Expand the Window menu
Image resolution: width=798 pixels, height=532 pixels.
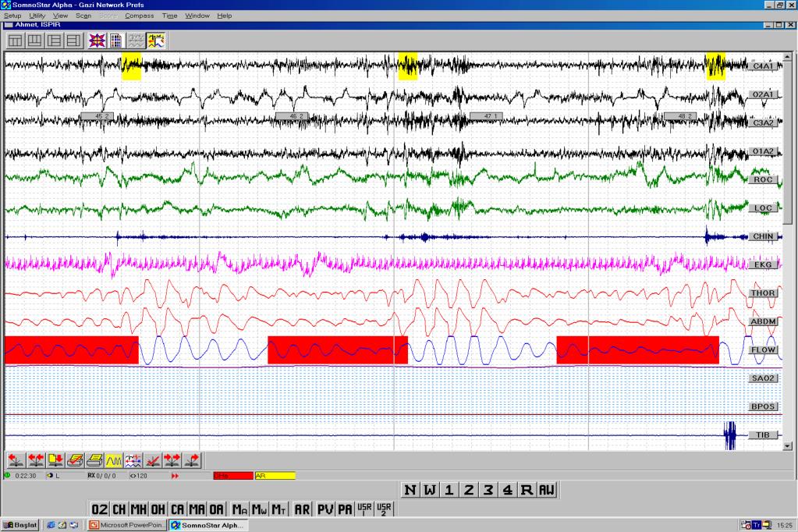point(197,16)
